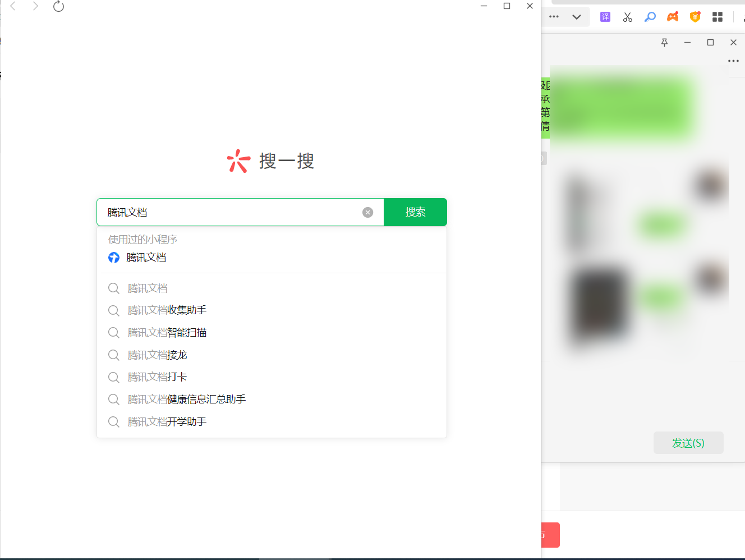Image resolution: width=745 pixels, height=560 pixels.
Task: Open the browser shield coupon extension
Action: (x=695, y=17)
